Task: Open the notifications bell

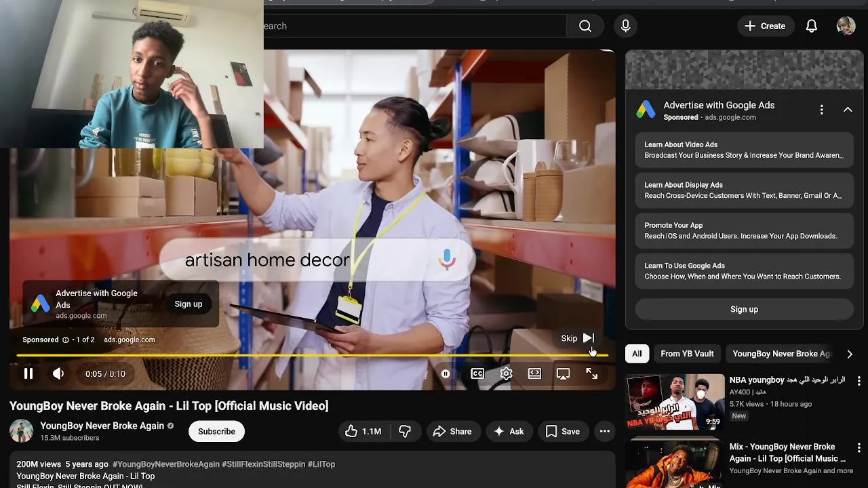Action: click(812, 26)
